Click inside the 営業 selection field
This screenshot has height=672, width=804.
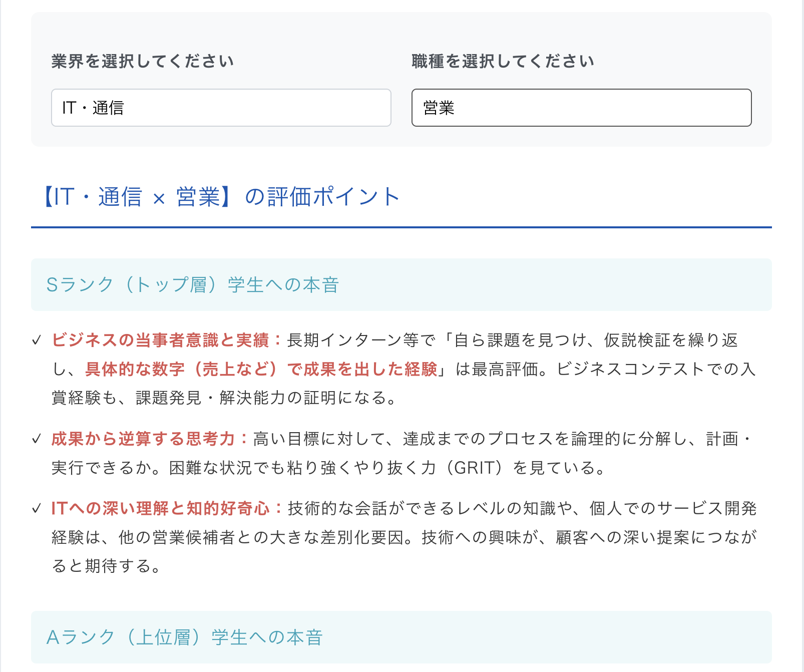pyautogui.click(x=581, y=108)
